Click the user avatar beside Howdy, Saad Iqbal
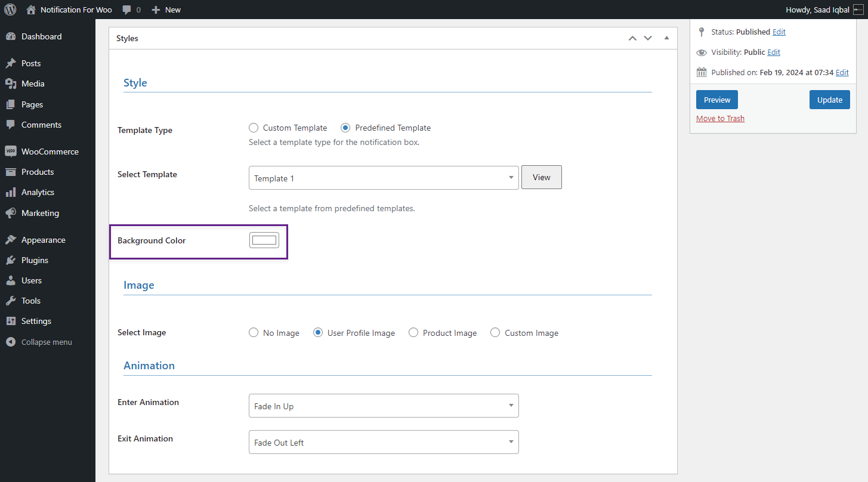 point(858,10)
